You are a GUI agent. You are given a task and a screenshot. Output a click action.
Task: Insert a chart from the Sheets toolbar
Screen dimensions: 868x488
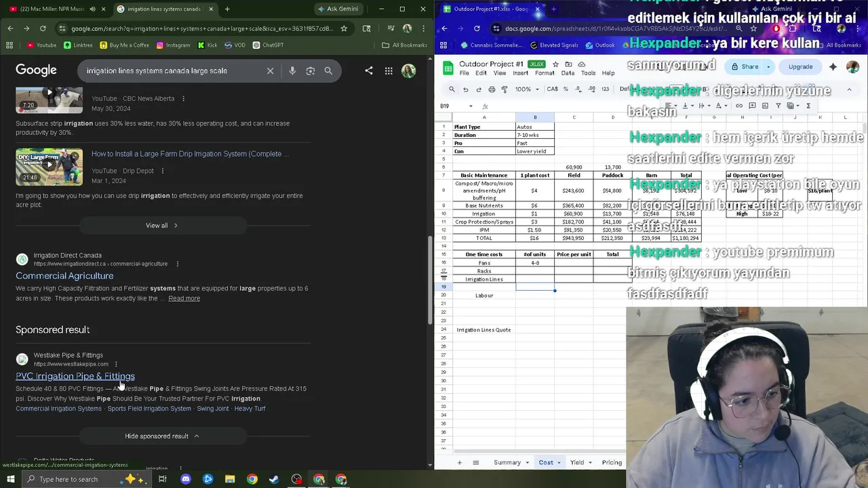tap(765, 106)
